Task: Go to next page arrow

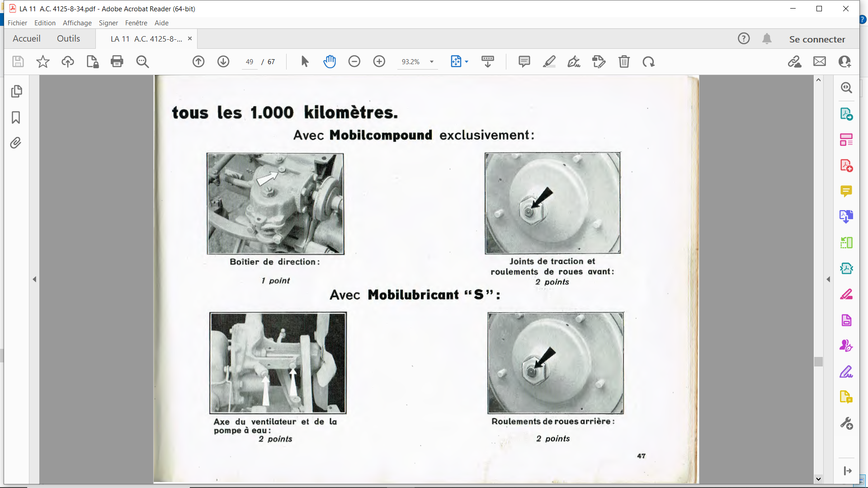Action: point(223,61)
